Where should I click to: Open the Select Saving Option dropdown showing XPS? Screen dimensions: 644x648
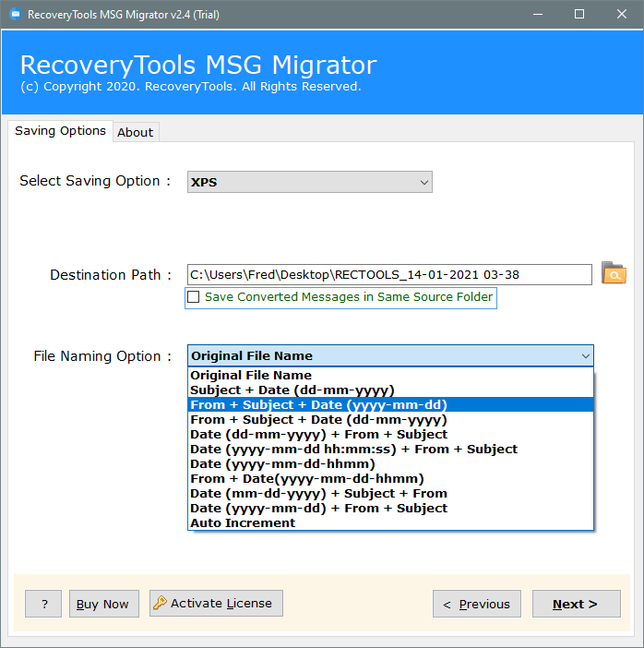coord(309,182)
